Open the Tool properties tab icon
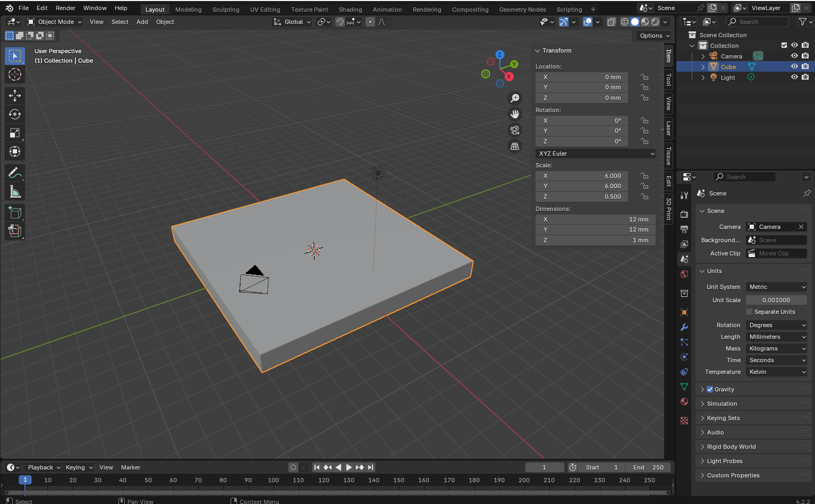Image resolution: width=815 pixels, height=504 pixels. 684,195
